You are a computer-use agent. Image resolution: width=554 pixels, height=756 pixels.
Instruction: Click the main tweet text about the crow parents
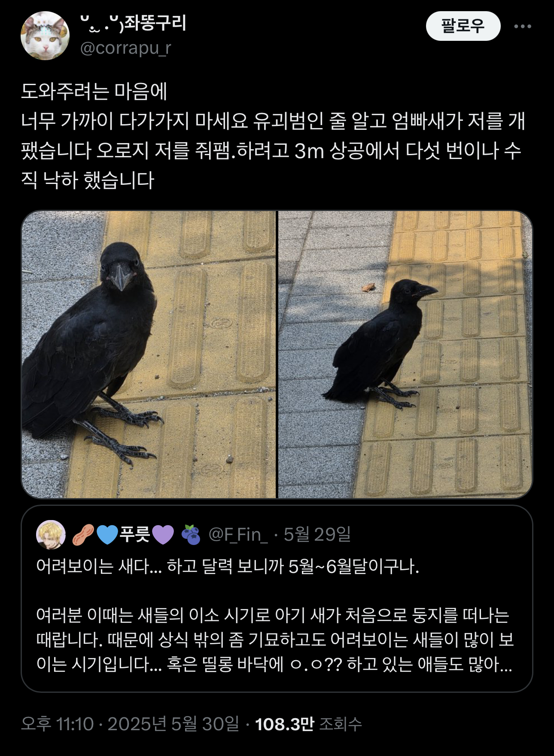tap(273, 136)
